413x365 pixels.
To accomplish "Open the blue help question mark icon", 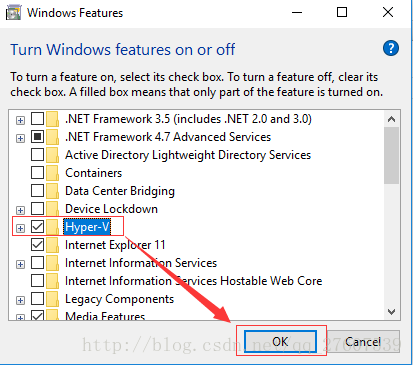I will (x=391, y=49).
